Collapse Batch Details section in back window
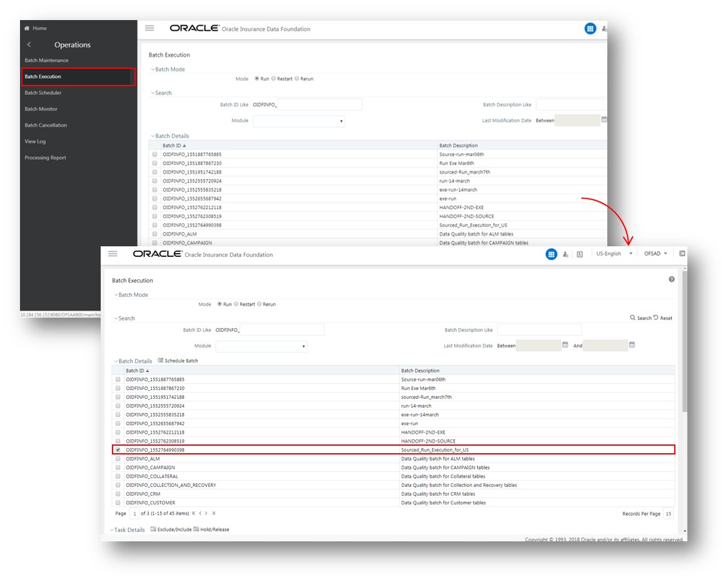Image resolution: width=728 pixels, height=582 pixels. coord(153,136)
